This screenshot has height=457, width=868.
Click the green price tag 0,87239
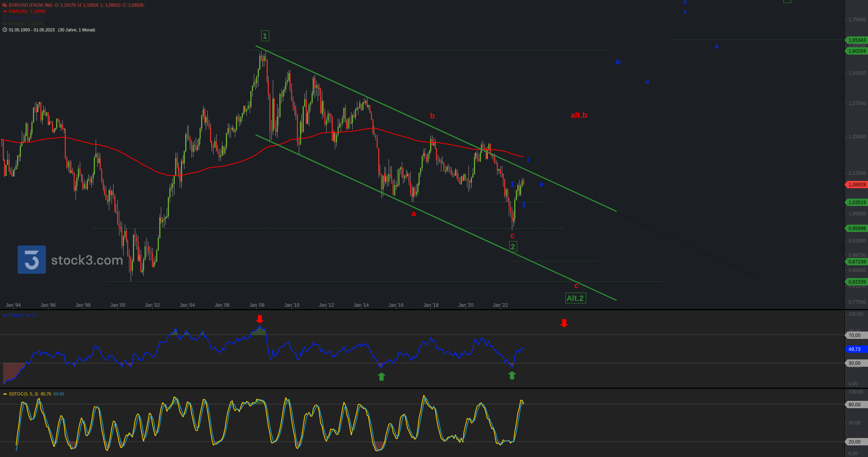coord(856,262)
